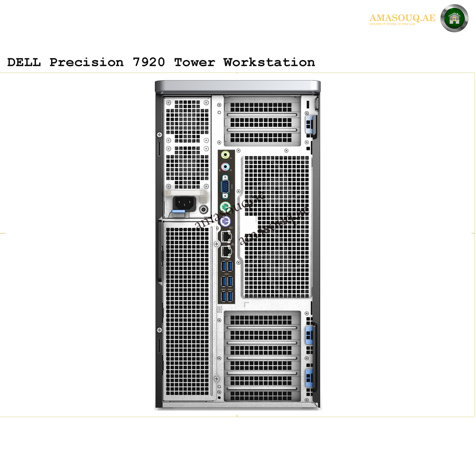476x459 pixels.
Task: Select the teal serial port connector
Action: click(x=225, y=186)
